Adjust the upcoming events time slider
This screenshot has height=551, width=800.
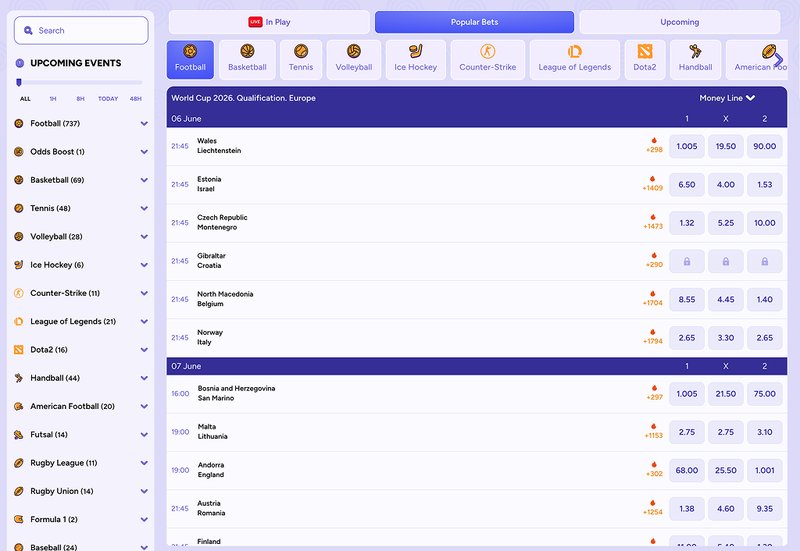(x=20, y=82)
